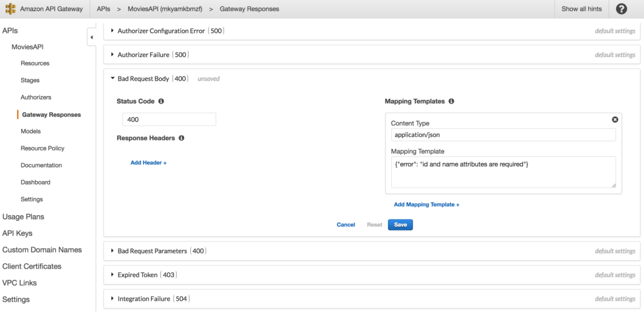Viewport: 644px width, 312px height.
Task: Click the info icon beside Mapping Templates
Action: [451, 102]
